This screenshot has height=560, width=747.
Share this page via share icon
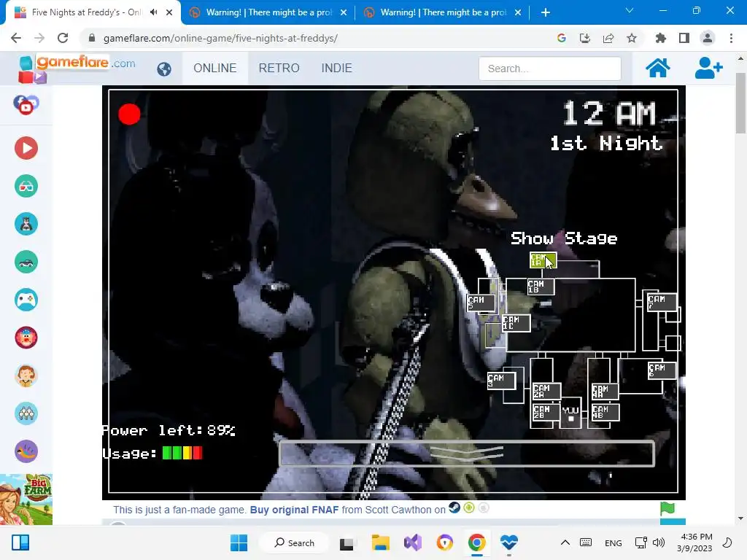[608, 38]
